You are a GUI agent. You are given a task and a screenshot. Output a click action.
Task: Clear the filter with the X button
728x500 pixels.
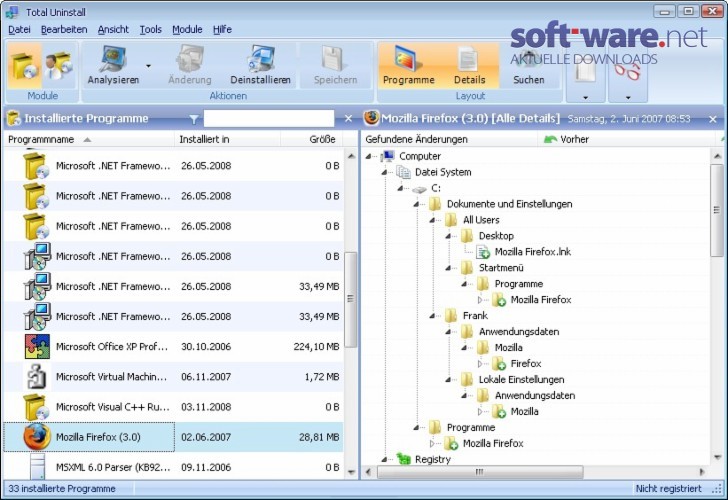[x=348, y=119]
